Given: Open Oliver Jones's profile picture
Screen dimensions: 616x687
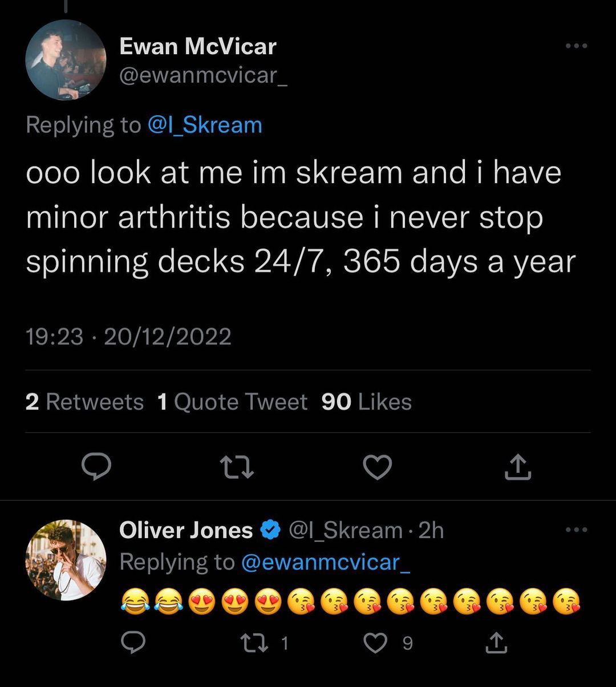Looking at the screenshot, I should [66, 560].
